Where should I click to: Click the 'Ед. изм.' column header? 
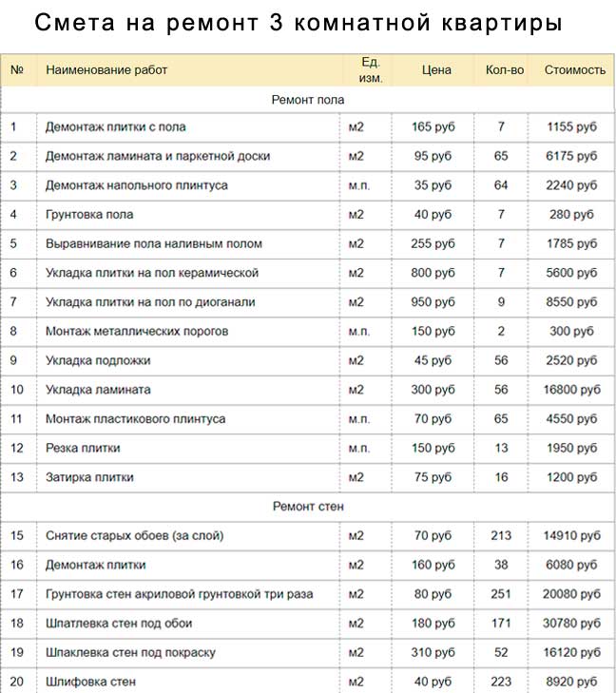[x=371, y=70]
